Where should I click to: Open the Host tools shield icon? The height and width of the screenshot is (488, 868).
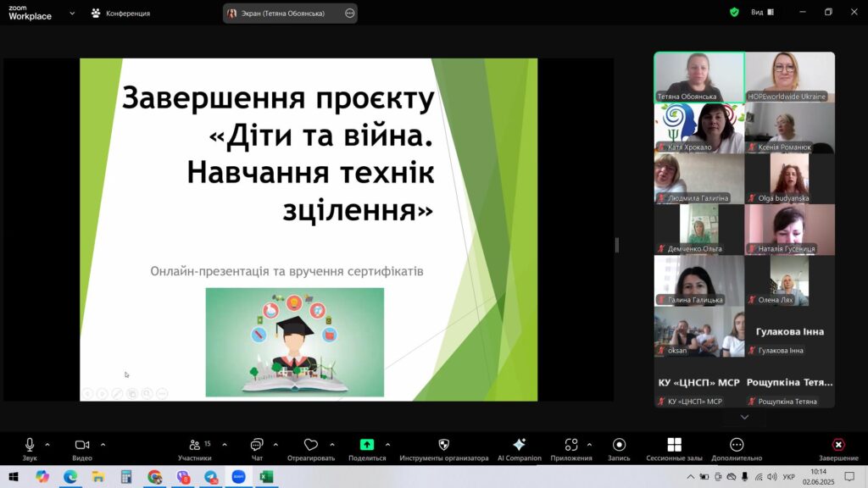coord(443,445)
